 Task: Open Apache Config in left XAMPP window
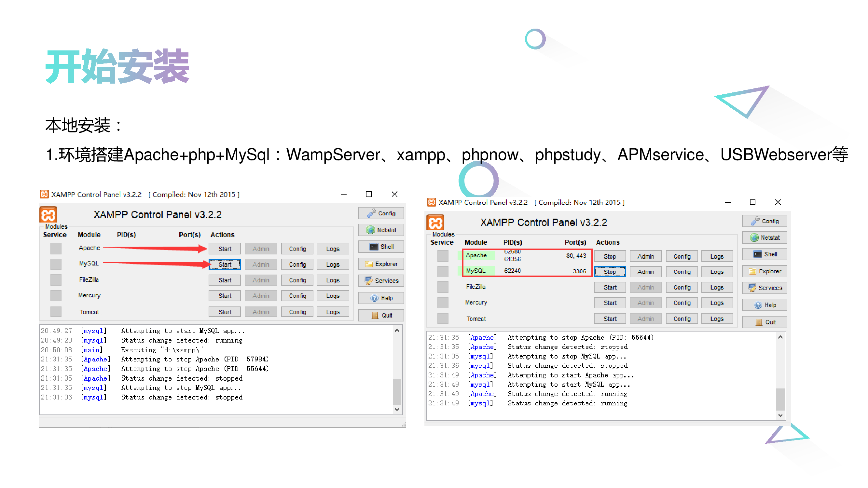(297, 249)
